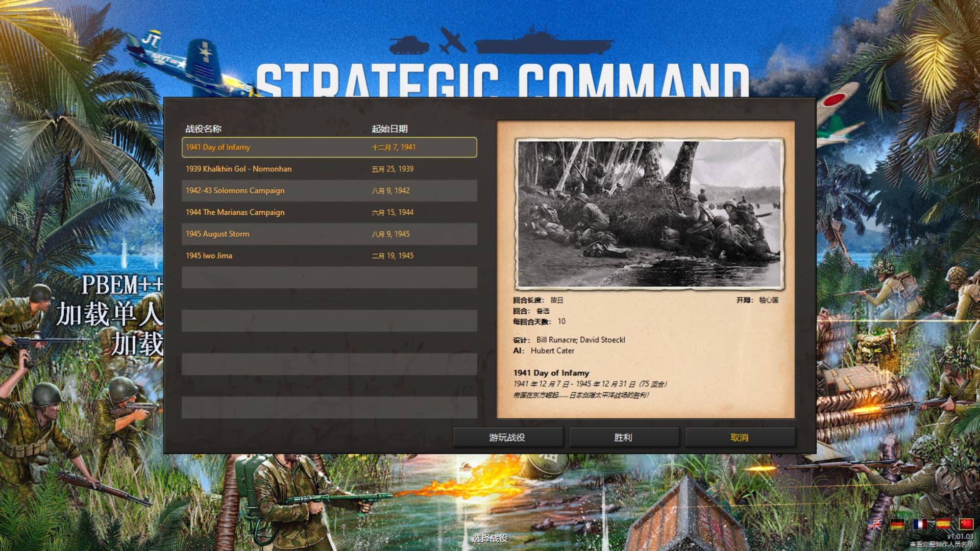Select the 1944 The Marianas Campaign row
Screen dimensions: 980x551
[329, 212]
